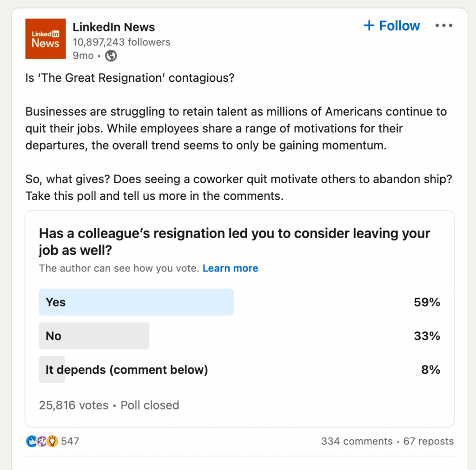Expand options via the ellipsis control
Image resolution: width=476 pixels, height=470 pixels.
coord(443,26)
